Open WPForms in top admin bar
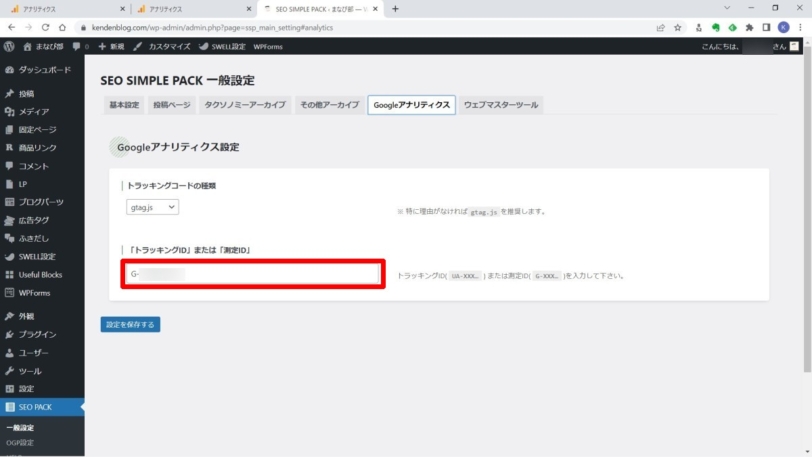 268,47
